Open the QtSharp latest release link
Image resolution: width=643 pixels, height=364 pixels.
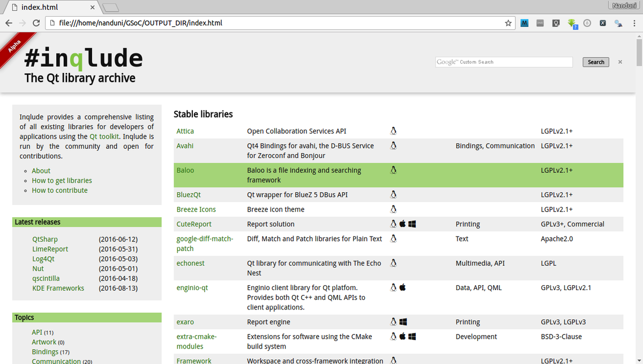[x=45, y=239]
